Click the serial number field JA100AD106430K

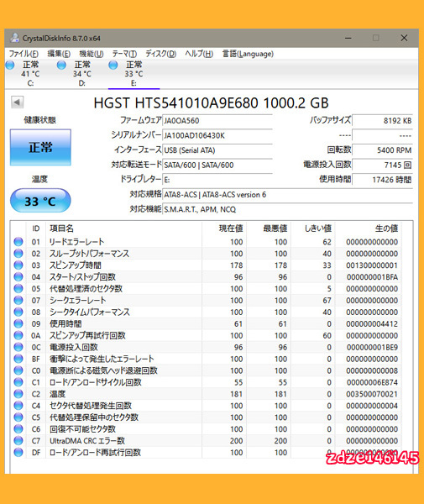coord(217,135)
